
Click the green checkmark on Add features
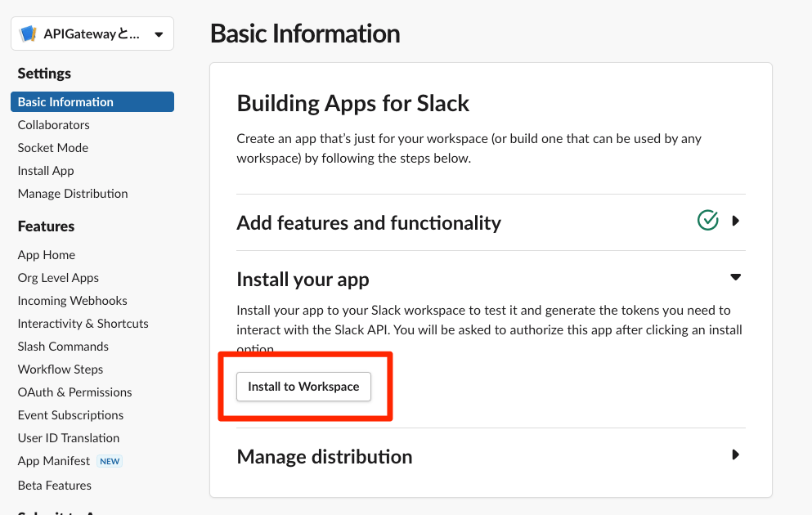point(707,221)
